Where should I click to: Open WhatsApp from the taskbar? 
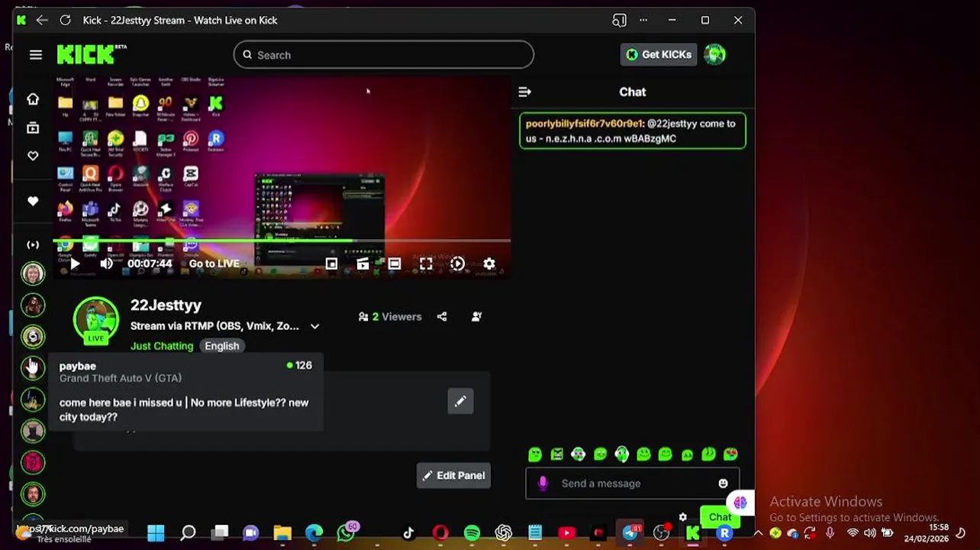346,532
